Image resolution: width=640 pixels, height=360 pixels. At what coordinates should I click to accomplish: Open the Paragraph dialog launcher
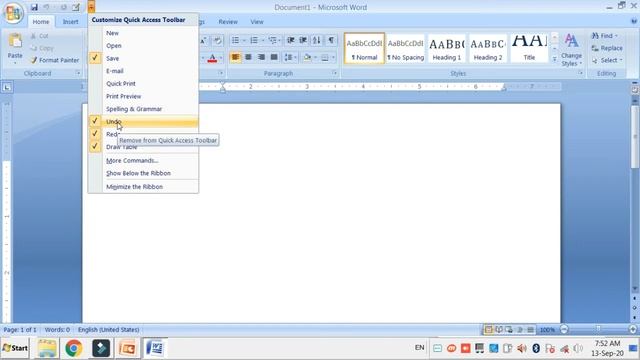pos(334,73)
